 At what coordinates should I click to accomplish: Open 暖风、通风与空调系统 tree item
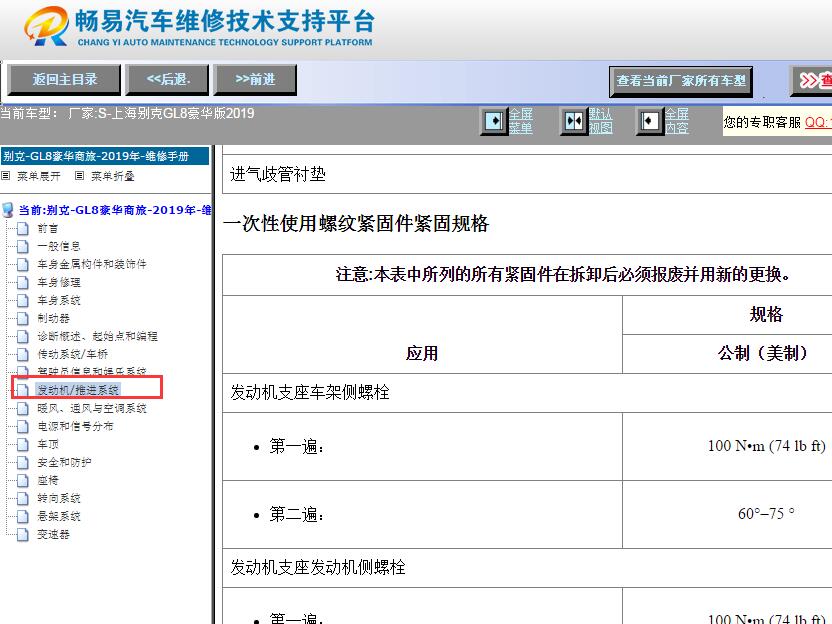(x=92, y=408)
